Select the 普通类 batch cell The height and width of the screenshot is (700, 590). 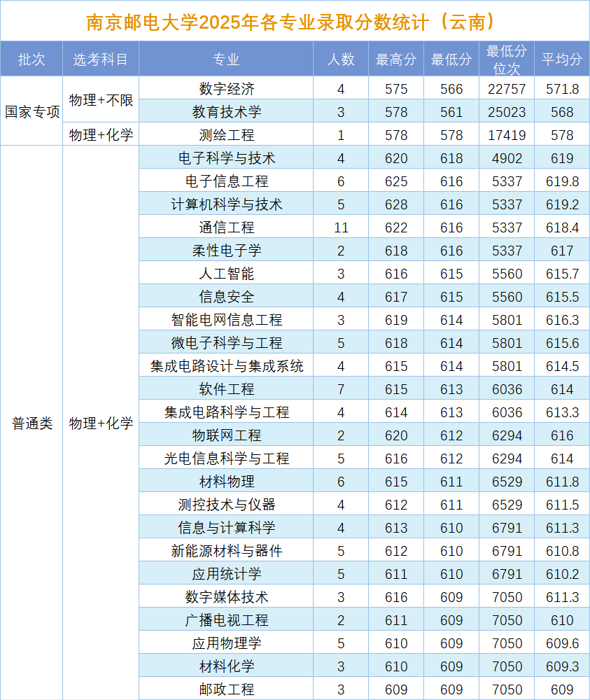pos(31,423)
